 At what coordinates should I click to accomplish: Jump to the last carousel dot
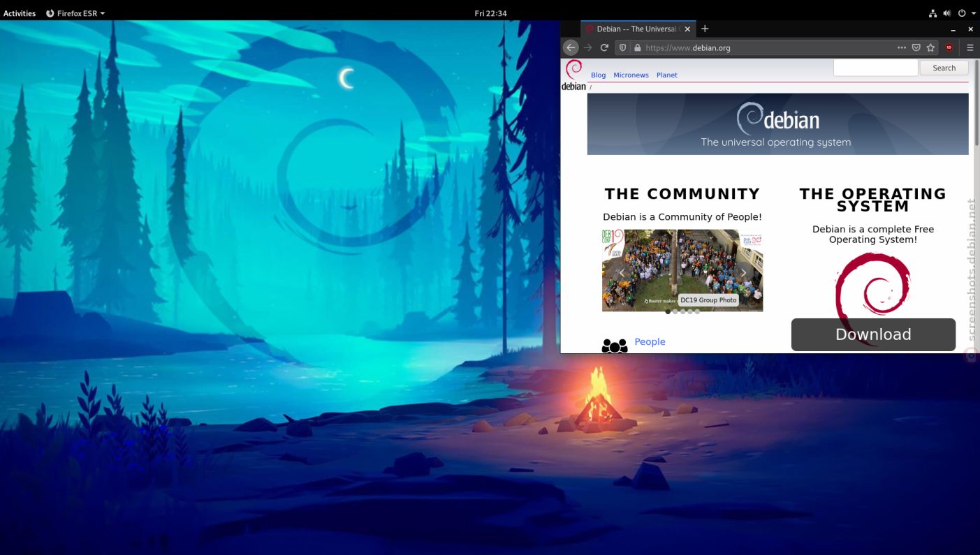[x=697, y=311]
